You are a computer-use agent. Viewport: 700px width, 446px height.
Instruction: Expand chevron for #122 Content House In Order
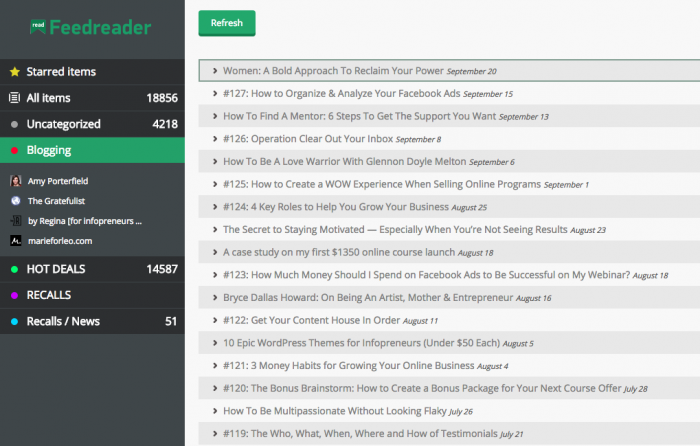[215, 320]
